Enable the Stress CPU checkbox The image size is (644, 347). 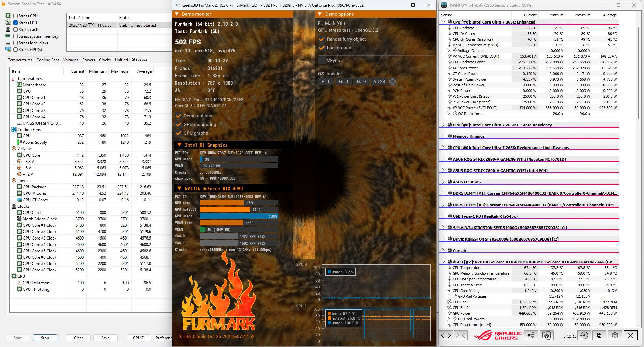[15, 16]
